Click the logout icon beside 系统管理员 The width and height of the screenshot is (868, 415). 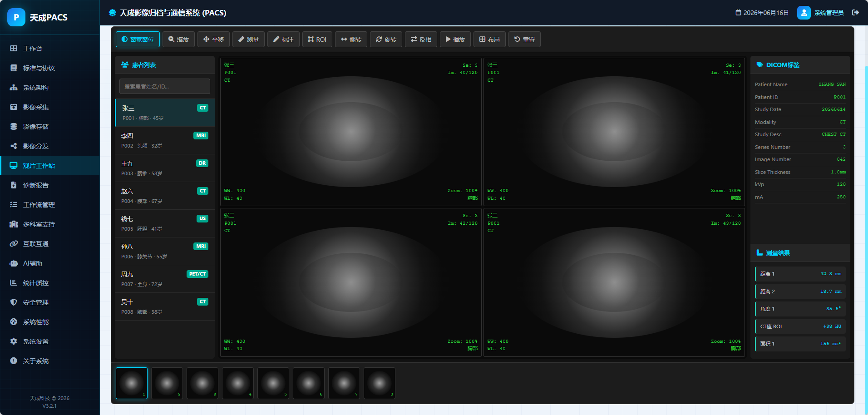point(855,13)
